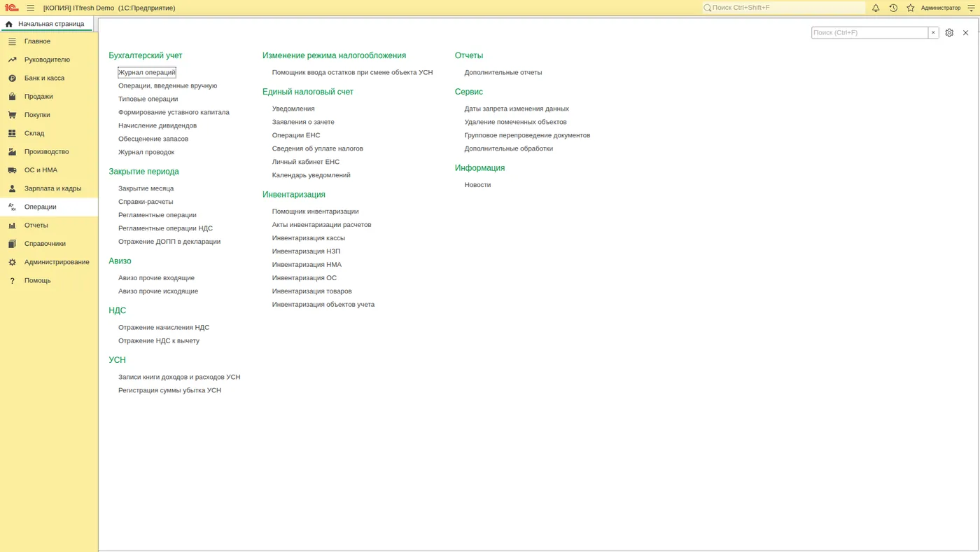Image resolution: width=980 pixels, height=552 pixels.
Task: Click the Отчеты bar chart icon
Action: 12,226
